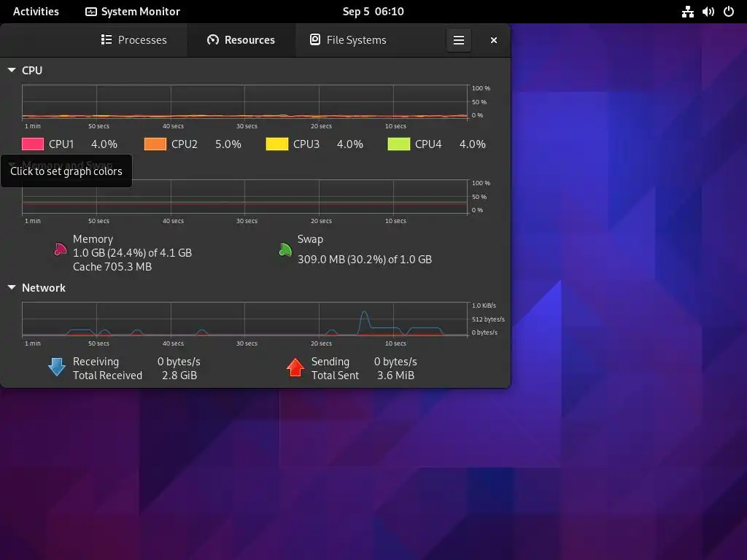Click Total Sent value 3.6 MiB

pyautogui.click(x=395, y=376)
